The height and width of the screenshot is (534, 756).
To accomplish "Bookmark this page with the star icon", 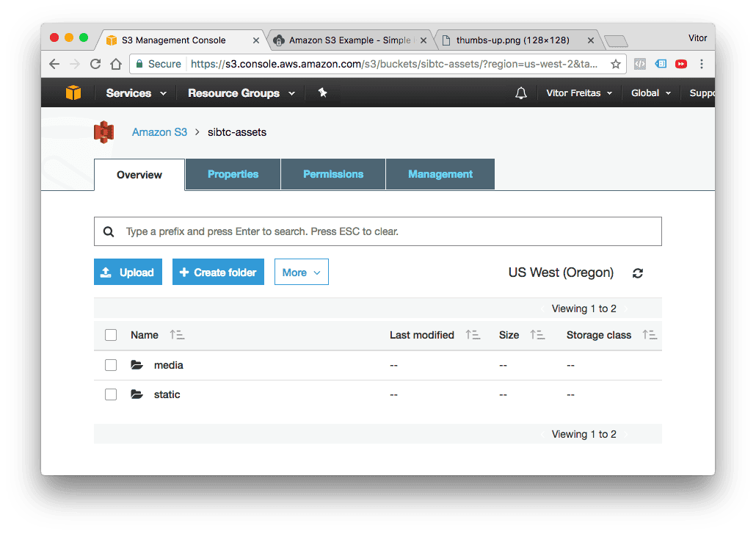I will click(615, 64).
